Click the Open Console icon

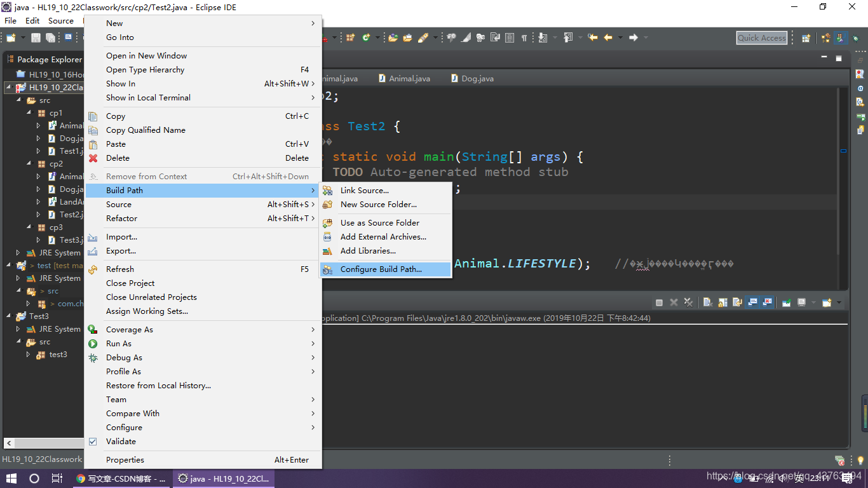click(x=827, y=302)
